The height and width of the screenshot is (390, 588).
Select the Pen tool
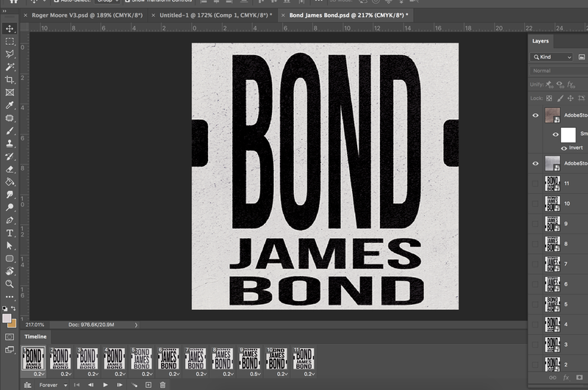pyautogui.click(x=10, y=220)
